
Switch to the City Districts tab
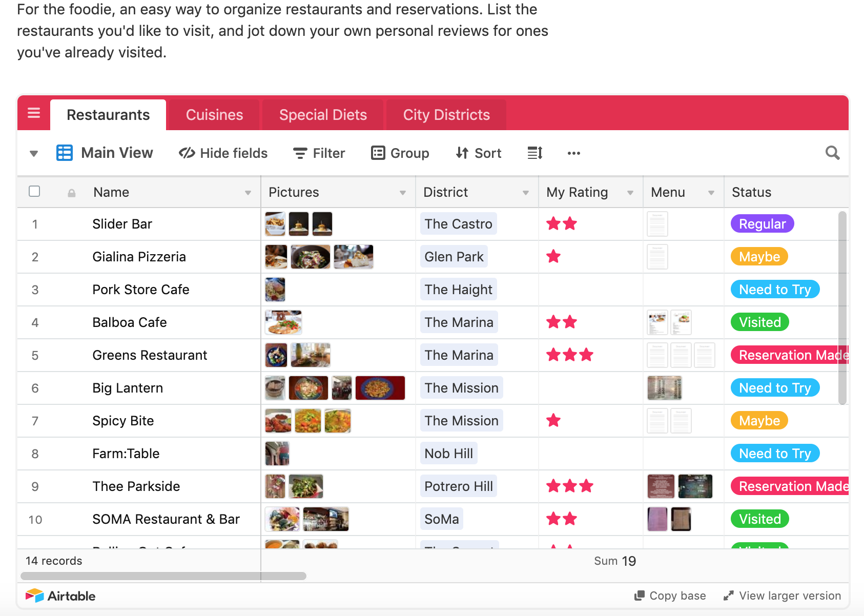tap(446, 115)
